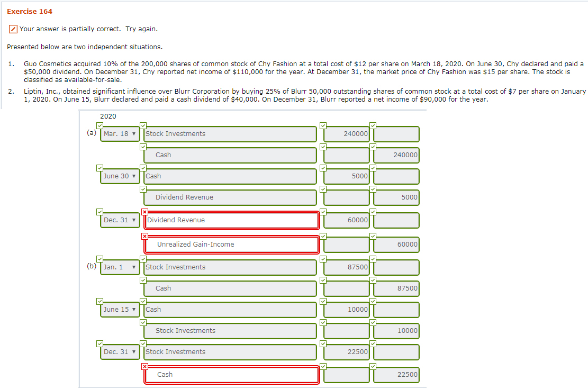
Task: Click the 10000 credit amount field
Action: 396,331
